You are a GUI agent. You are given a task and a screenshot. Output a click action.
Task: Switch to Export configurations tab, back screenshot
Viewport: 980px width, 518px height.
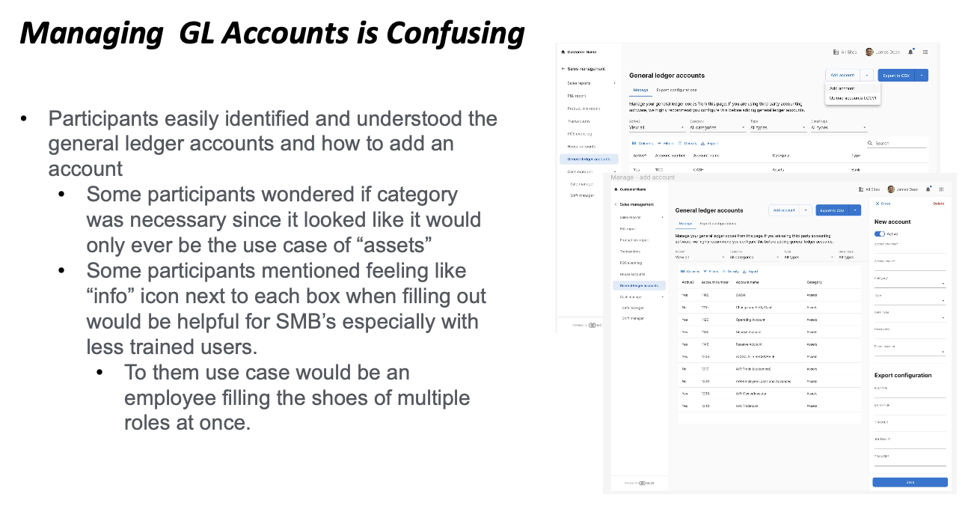coord(676,90)
